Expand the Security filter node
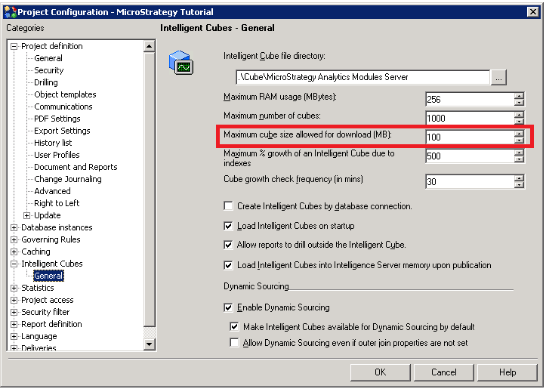 (x=14, y=312)
